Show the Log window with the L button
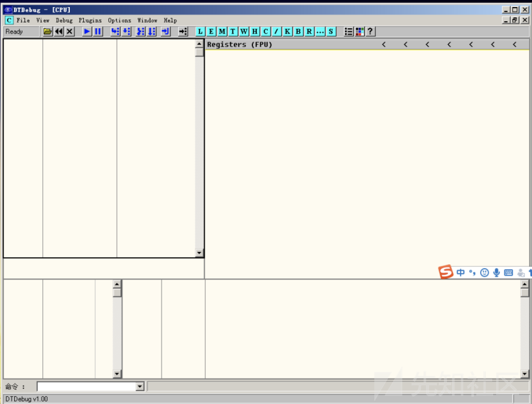 point(200,31)
